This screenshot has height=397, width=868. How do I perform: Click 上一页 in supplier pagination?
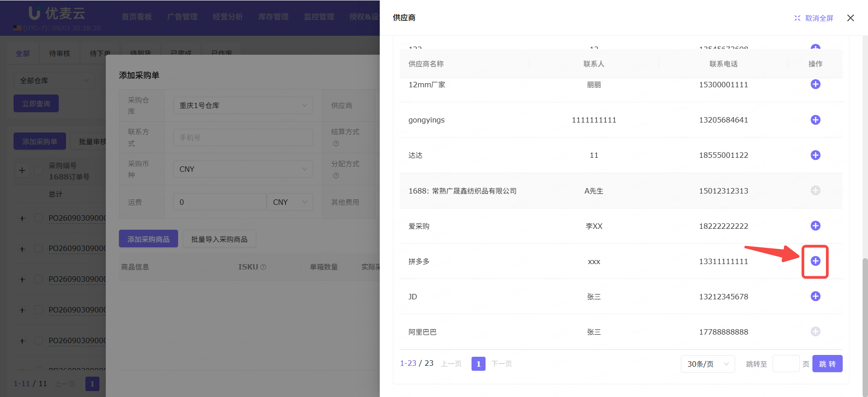coord(451,364)
